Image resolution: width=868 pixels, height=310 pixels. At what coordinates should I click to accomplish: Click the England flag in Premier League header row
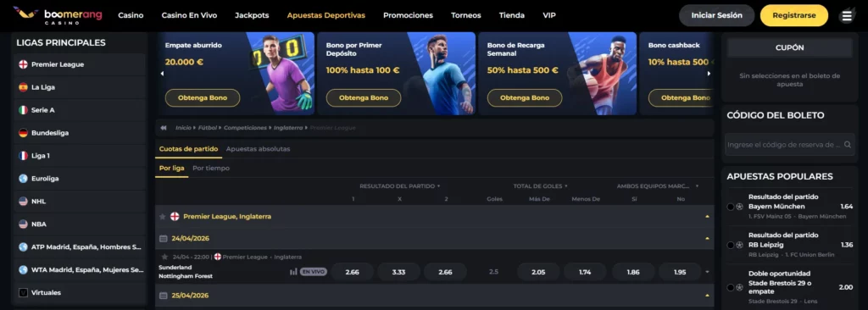point(175,217)
